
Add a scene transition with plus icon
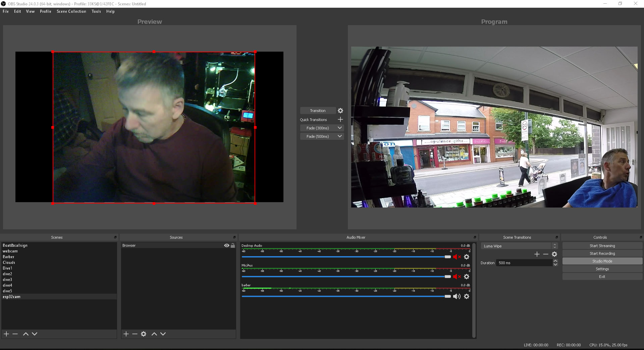click(x=537, y=254)
